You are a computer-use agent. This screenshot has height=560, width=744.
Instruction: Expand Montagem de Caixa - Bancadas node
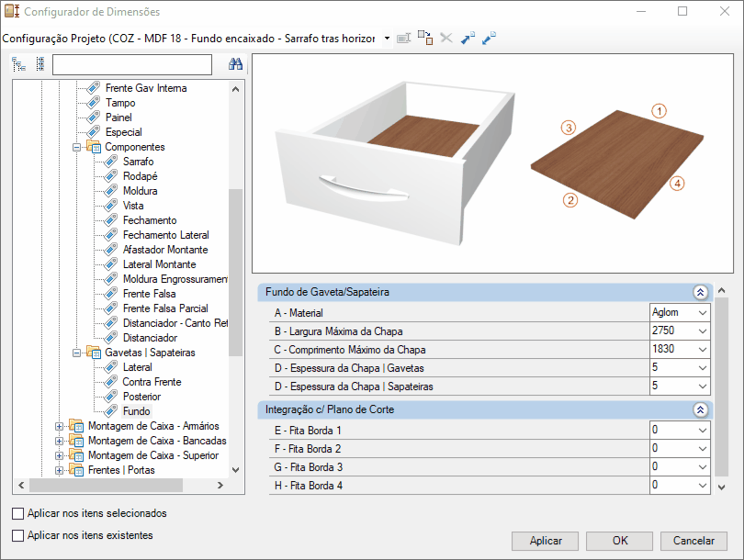click(59, 441)
